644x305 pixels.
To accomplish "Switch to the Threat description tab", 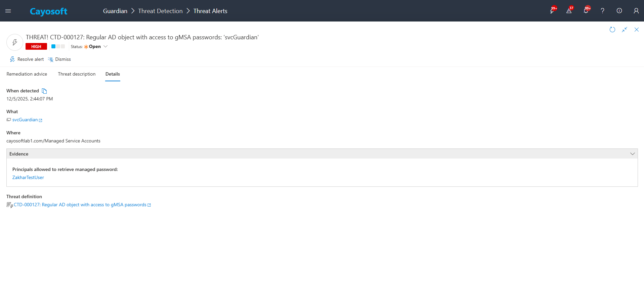I will tap(77, 74).
